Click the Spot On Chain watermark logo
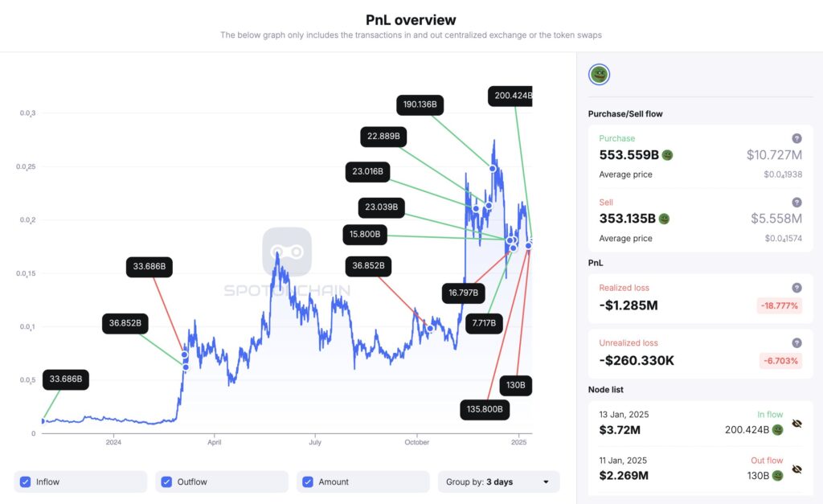Screen dimensions: 823x504 click(287, 252)
